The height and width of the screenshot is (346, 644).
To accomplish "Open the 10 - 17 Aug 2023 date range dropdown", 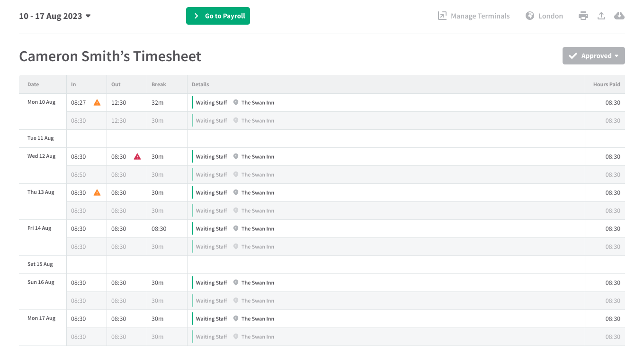I will [54, 16].
